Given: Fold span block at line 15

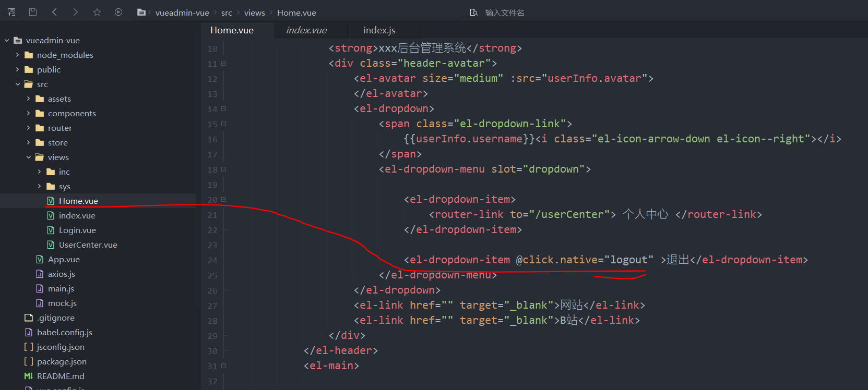Looking at the screenshot, I should 223,124.
